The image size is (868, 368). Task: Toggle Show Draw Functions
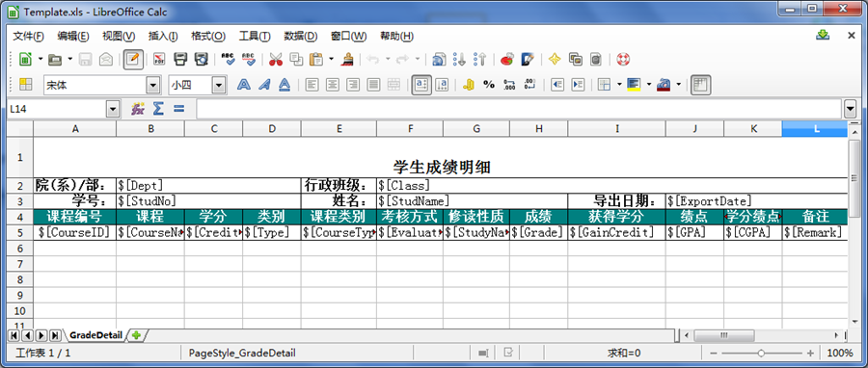click(528, 59)
